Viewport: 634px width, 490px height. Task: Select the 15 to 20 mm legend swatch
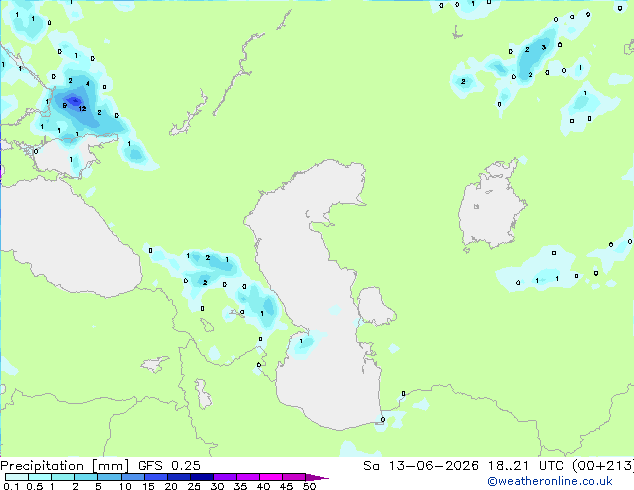(156, 477)
